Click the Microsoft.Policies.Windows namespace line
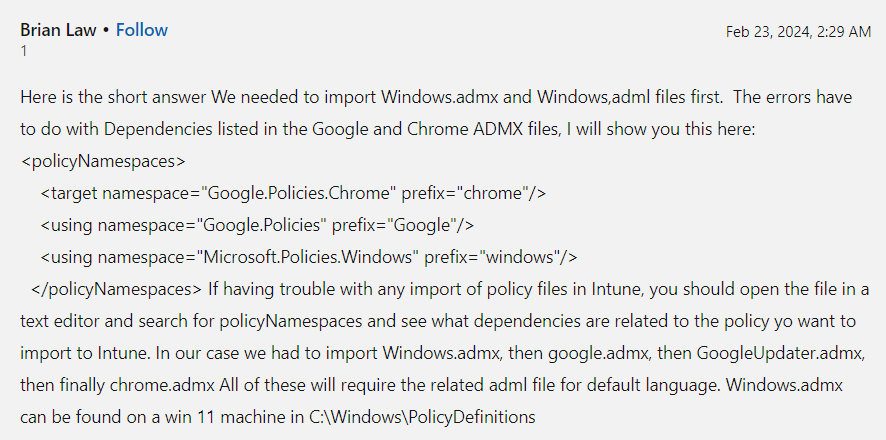This screenshot has height=440, width=886. (x=309, y=258)
